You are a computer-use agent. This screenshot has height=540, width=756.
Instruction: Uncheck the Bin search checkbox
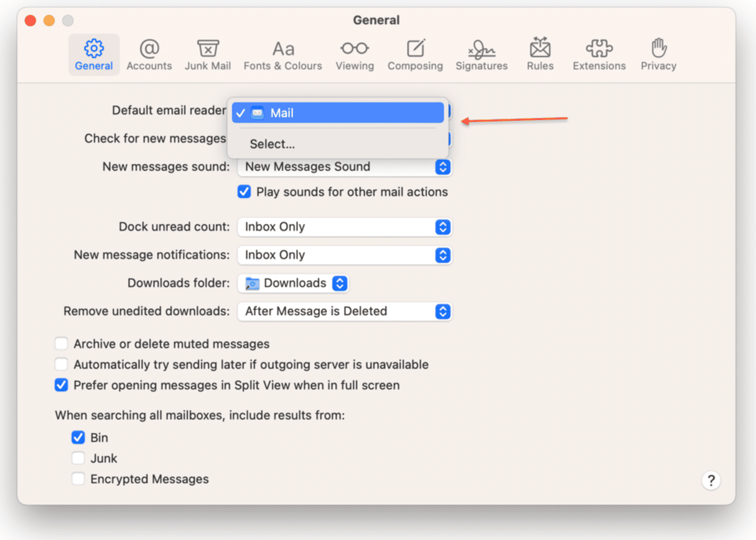[x=78, y=437]
